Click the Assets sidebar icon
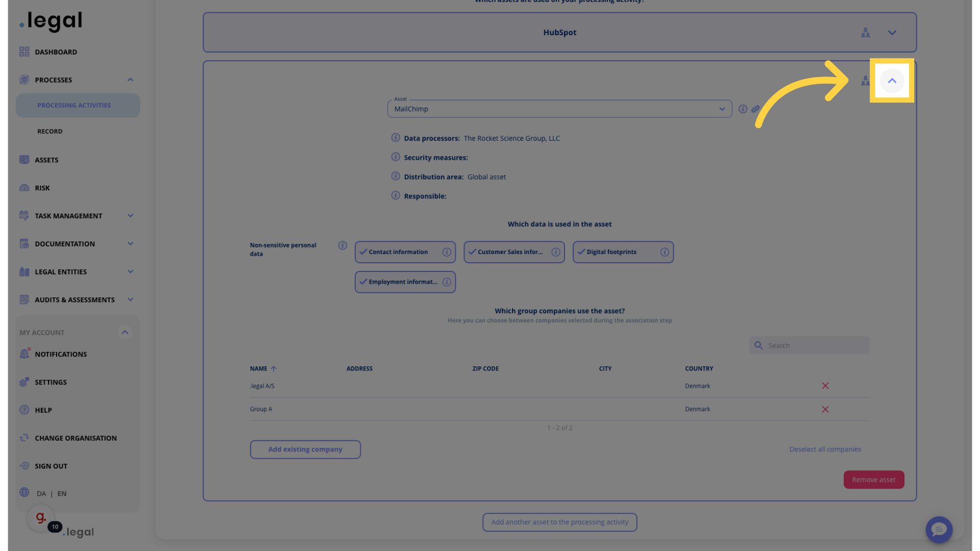 coord(24,160)
